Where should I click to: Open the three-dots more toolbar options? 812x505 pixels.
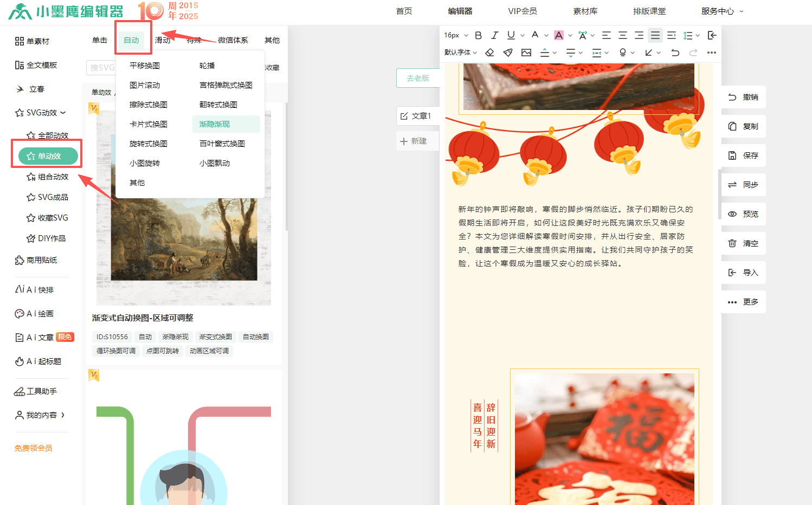coord(712,53)
